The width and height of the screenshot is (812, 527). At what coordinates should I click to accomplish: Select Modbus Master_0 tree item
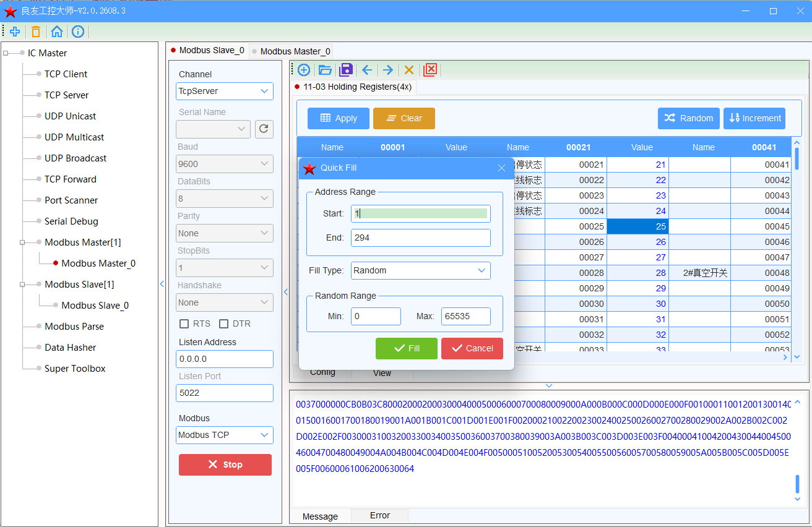[98, 263]
